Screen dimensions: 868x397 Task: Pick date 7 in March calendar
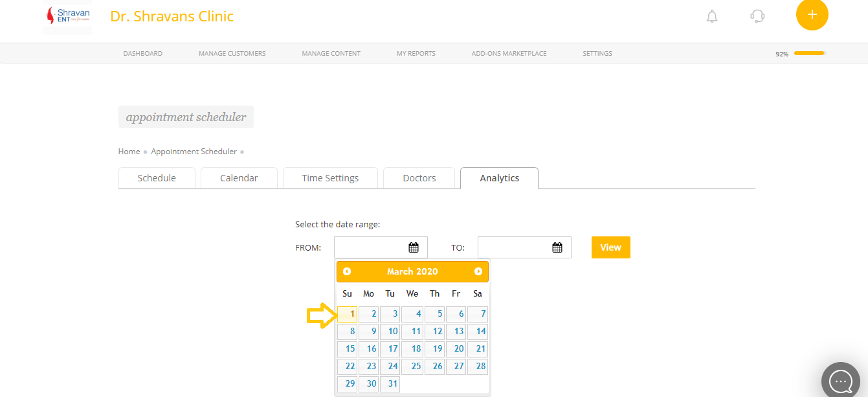pyautogui.click(x=478, y=314)
